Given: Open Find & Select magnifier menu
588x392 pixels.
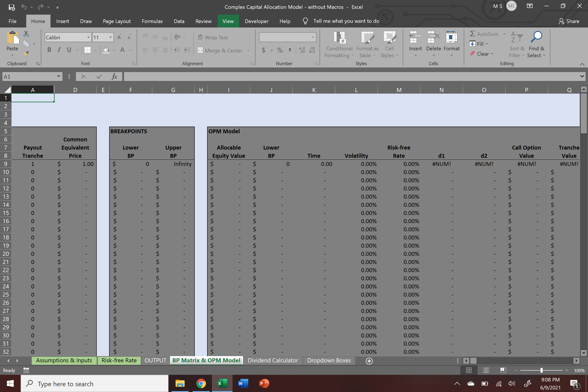Looking at the screenshot, I should tap(536, 44).
